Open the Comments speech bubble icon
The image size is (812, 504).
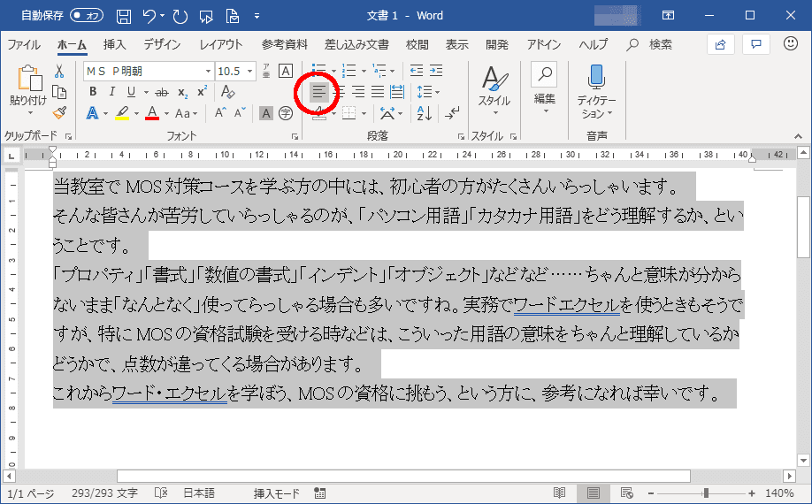coord(756,44)
